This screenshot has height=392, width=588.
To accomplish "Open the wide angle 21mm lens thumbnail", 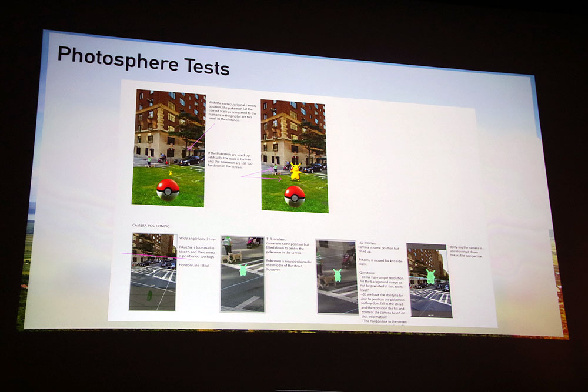I will [153, 272].
